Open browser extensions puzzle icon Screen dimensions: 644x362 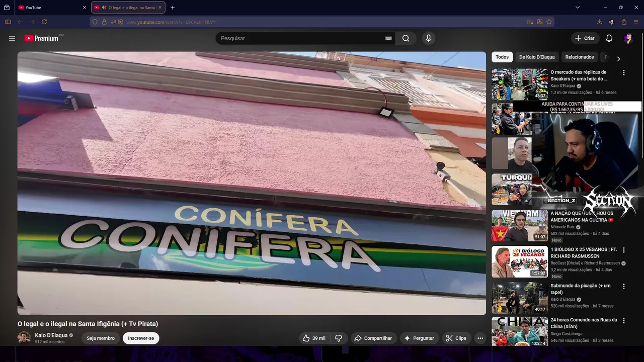624,22
